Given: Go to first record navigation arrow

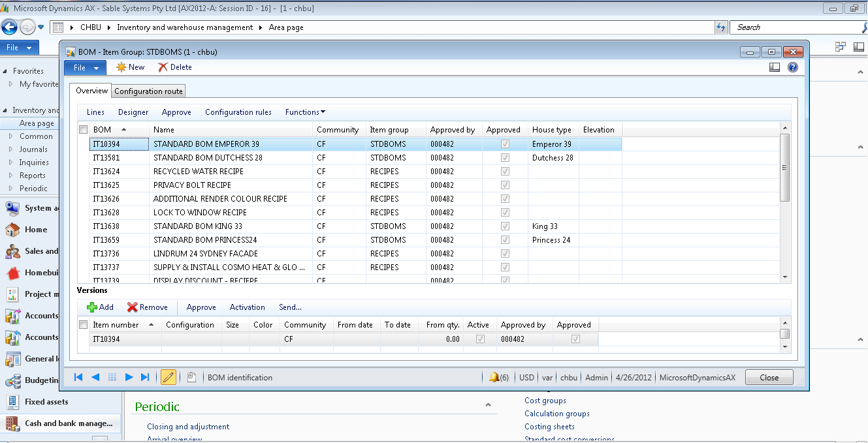Looking at the screenshot, I should tap(79, 377).
